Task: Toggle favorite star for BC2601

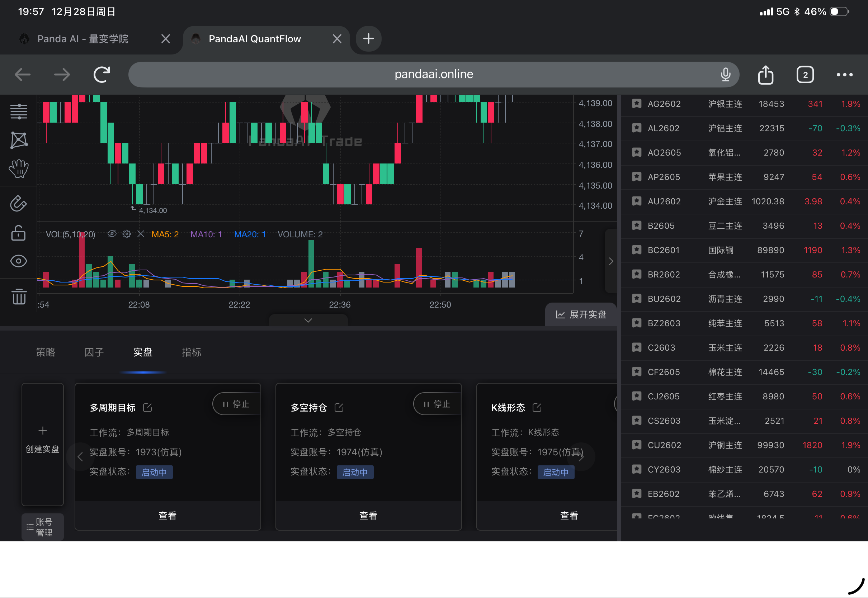Action: click(x=636, y=250)
